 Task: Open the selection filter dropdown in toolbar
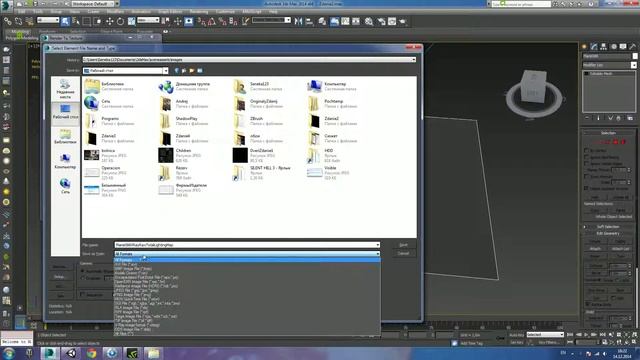click(48, 20)
